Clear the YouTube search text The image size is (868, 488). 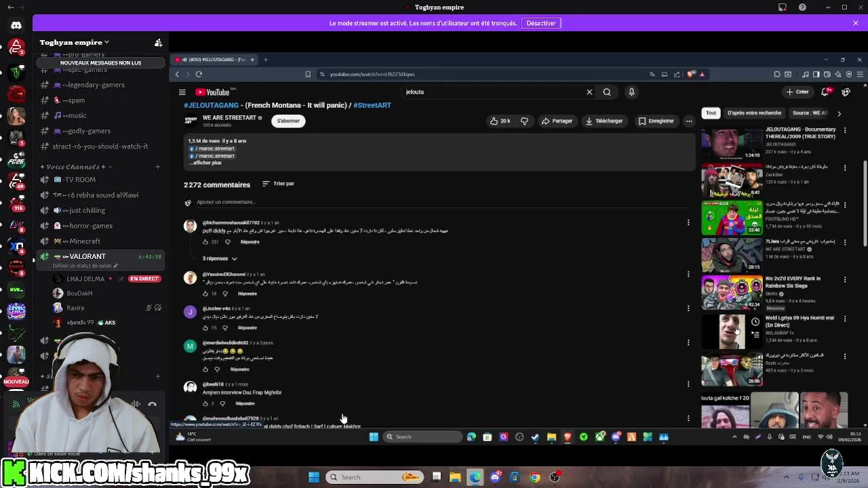(x=589, y=92)
